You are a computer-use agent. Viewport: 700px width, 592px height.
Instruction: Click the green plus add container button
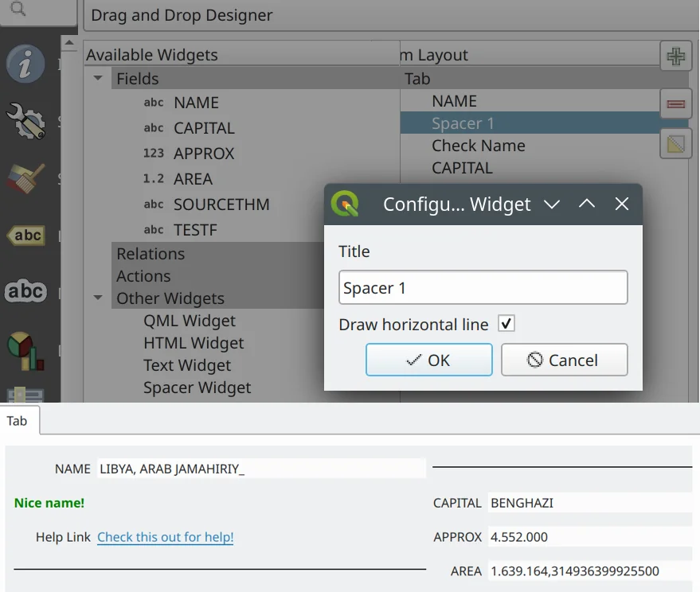(675, 56)
